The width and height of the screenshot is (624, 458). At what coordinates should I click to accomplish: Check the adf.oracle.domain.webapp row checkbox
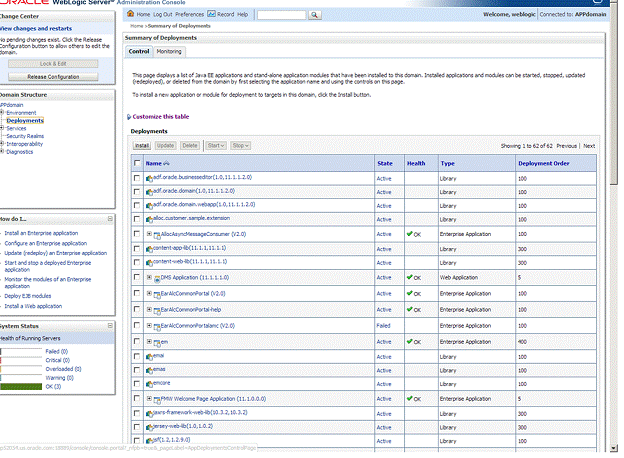[137, 205]
